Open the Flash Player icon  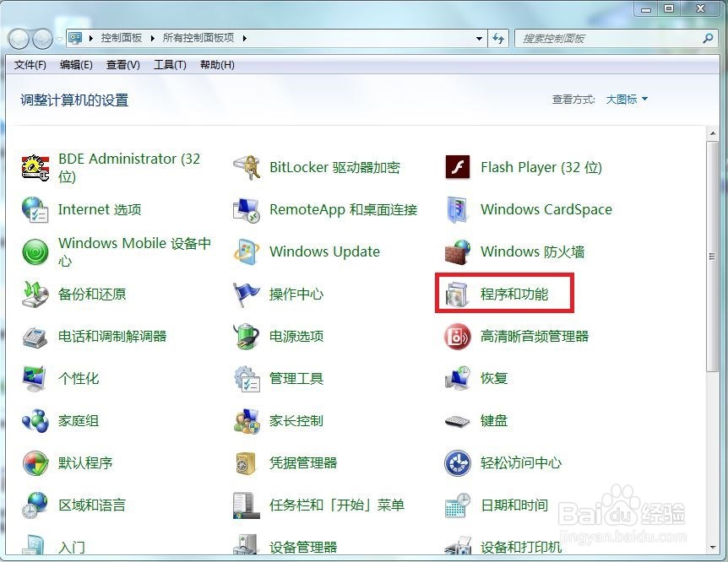(458, 167)
